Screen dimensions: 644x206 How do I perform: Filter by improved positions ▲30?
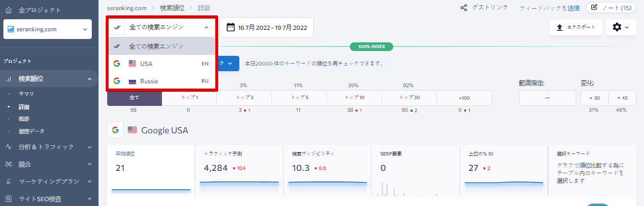(594, 98)
